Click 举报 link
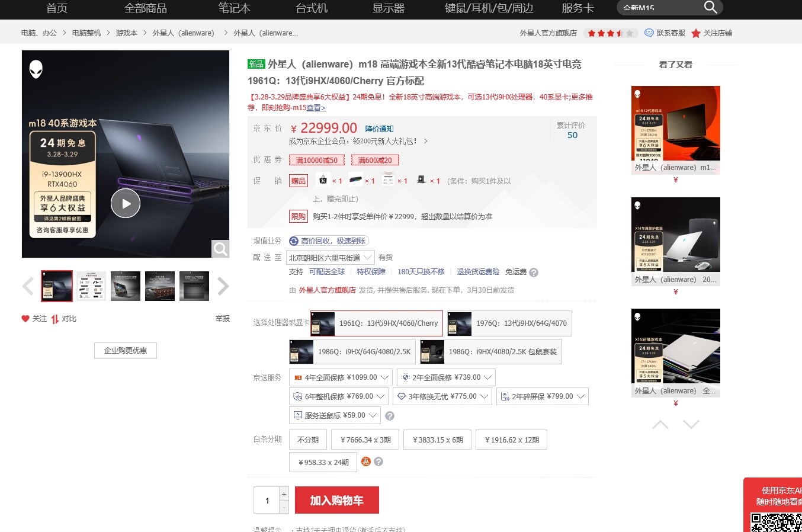This screenshot has height=532, width=802. click(223, 319)
